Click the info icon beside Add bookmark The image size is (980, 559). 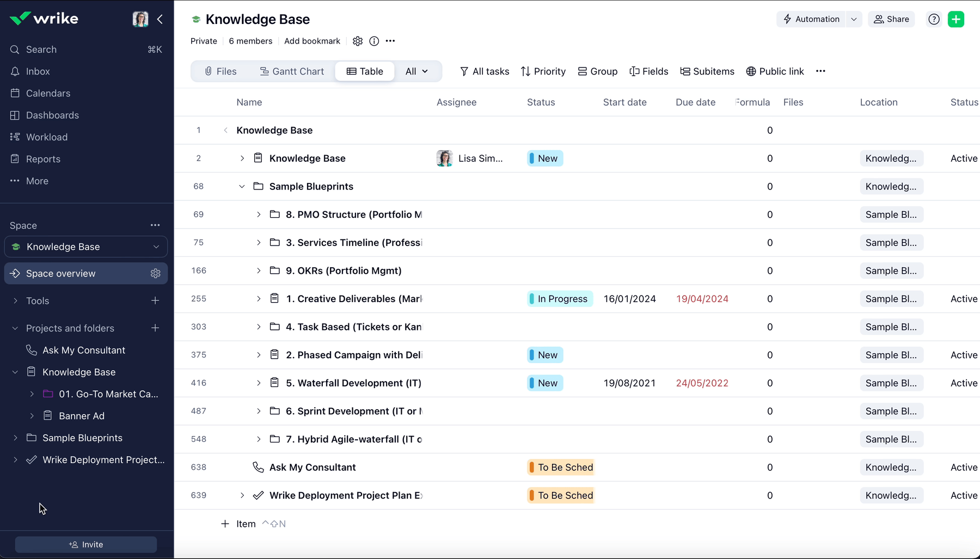(374, 41)
